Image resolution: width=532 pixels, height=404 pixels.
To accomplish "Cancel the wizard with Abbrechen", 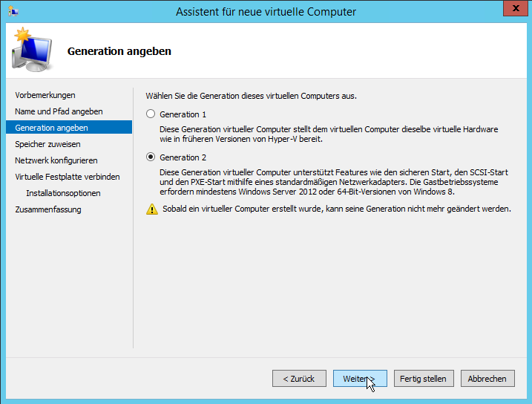I will [x=487, y=379].
